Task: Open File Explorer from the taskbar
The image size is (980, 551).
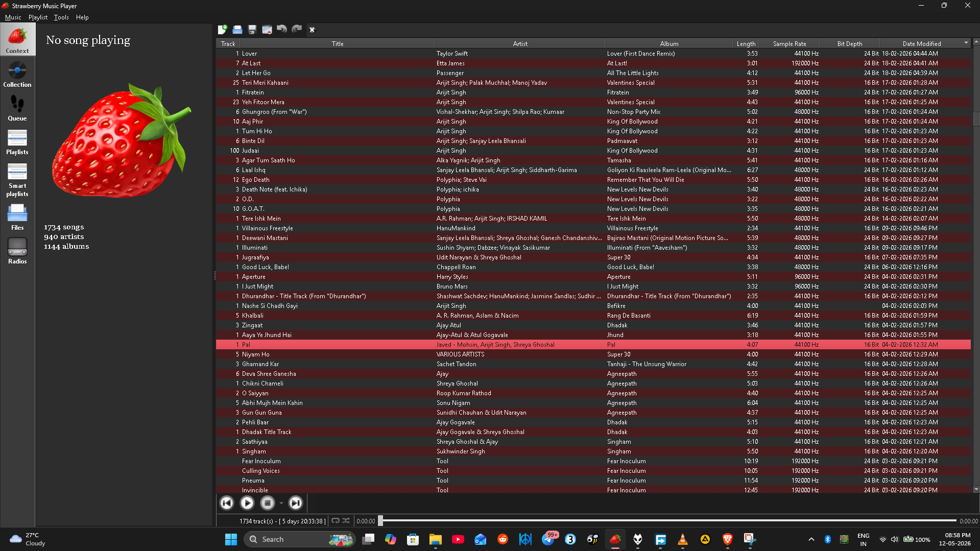Action: (436, 539)
